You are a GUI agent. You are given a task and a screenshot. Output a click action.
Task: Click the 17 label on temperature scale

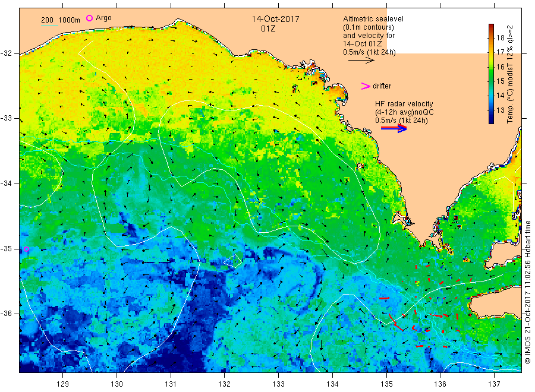[500, 52]
